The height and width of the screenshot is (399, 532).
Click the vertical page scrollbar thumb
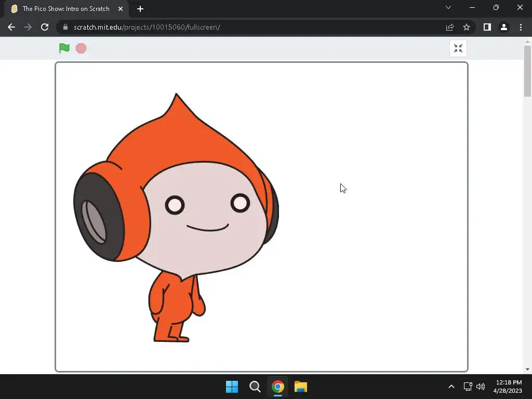tap(528, 71)
